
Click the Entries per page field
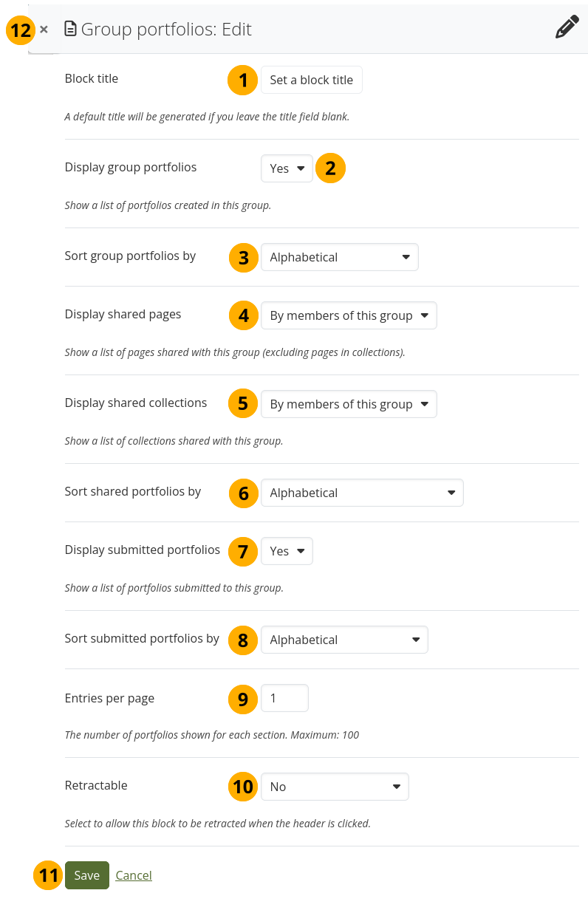(284, 698)
